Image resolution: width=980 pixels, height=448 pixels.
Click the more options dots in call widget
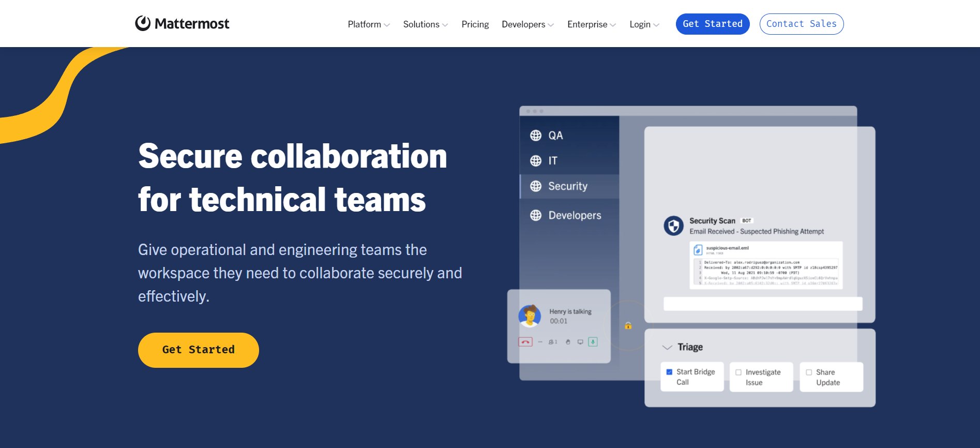(x=540, y=342)
